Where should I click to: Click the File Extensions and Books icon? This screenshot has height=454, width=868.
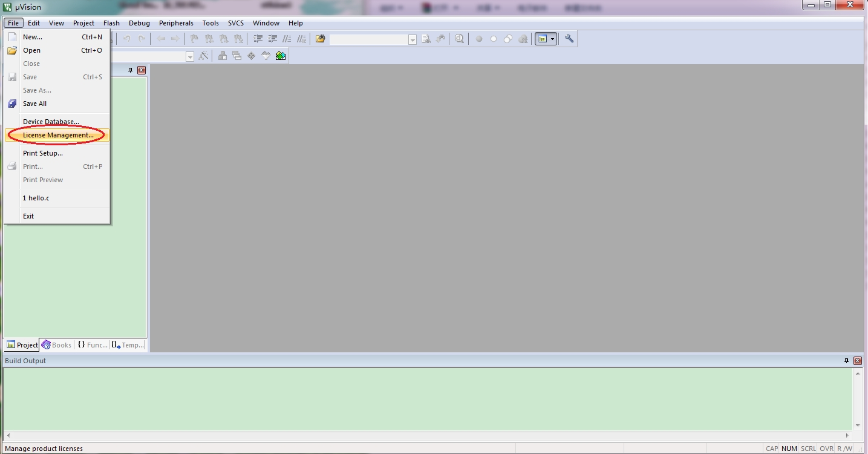(x=223, y=56)
